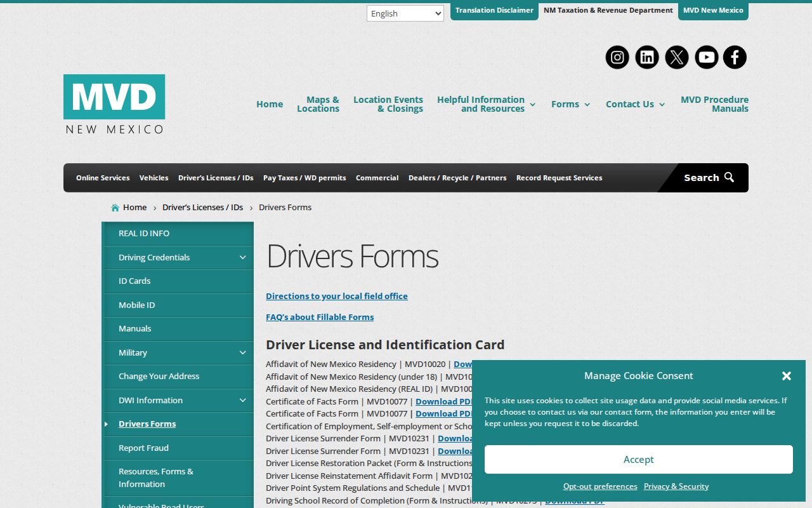Go to the MVD Facebook page

click(x=735, y=58)
